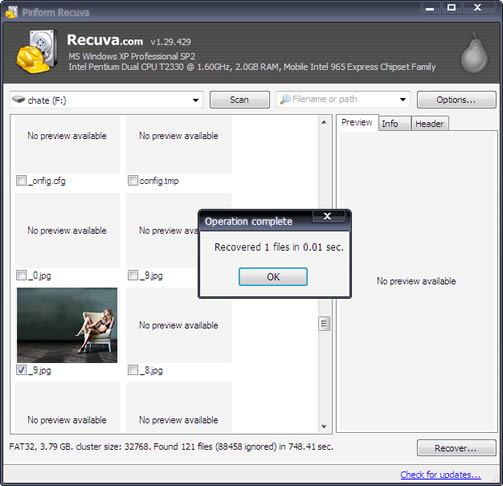
Task: Click the _8.jpg file name
Action: pos(152,370)
